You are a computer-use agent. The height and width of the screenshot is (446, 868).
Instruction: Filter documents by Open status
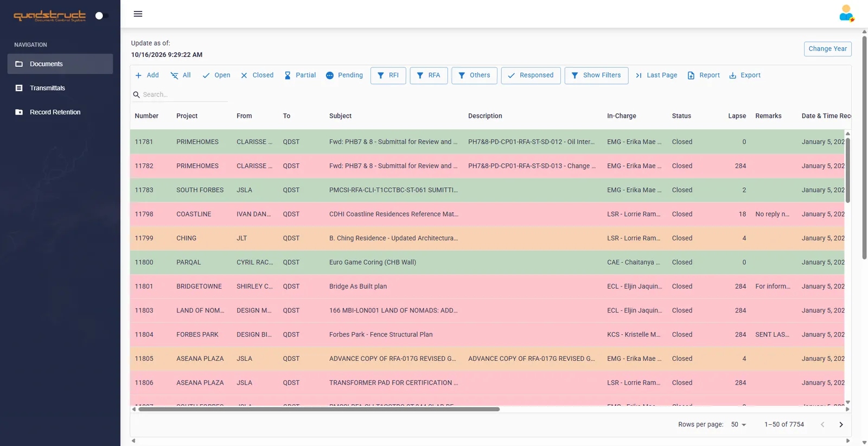point(216,75)
